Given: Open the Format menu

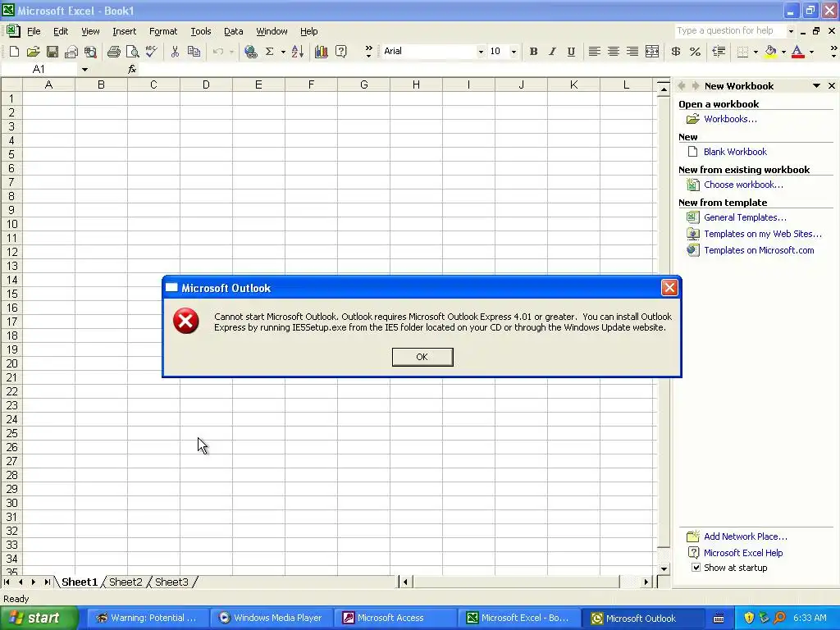Looking at the screenshot, I should pos(163,32).
